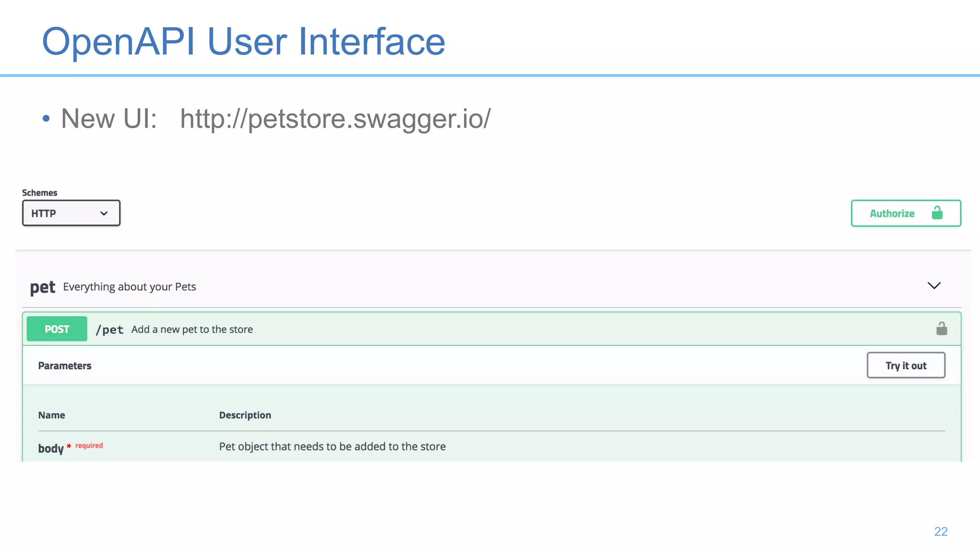The image size is (980, 551).
Task: Click the POST method badge
Action: coord(57,329)
